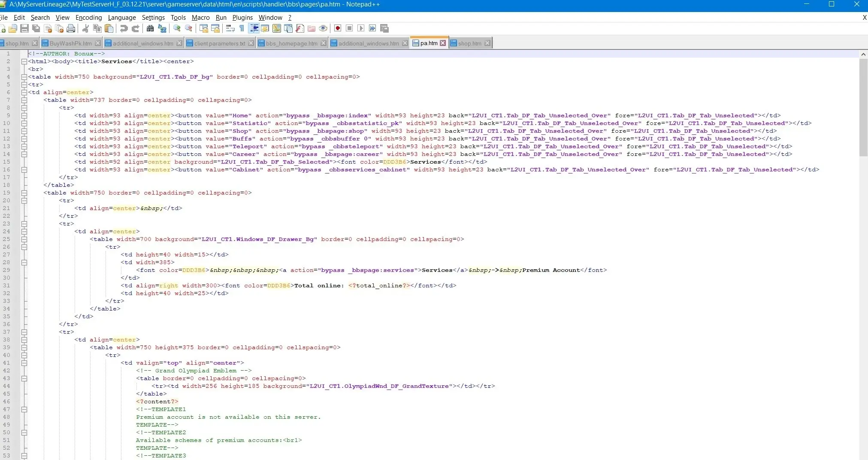Image resolution: width=868 pixels, height=460 pixels.
Task: Collapse the table fold marker at line 19
Action: tap(24, 193)
